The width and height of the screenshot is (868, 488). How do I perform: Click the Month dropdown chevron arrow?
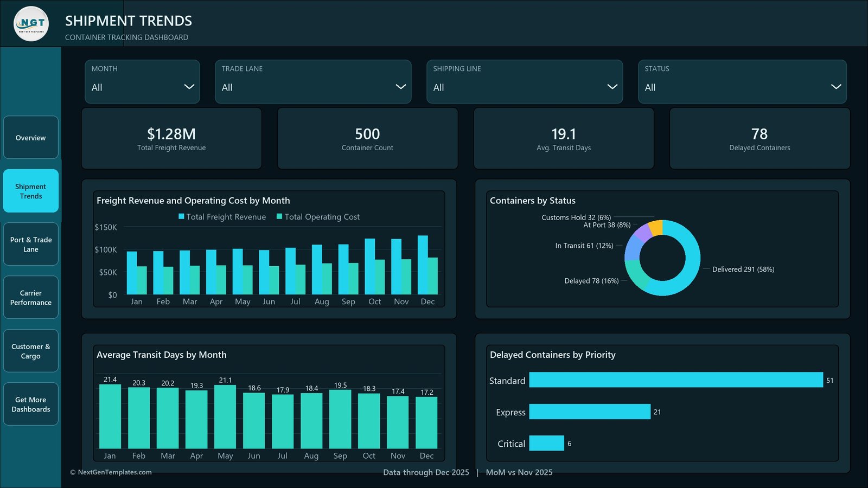[189, 87]
